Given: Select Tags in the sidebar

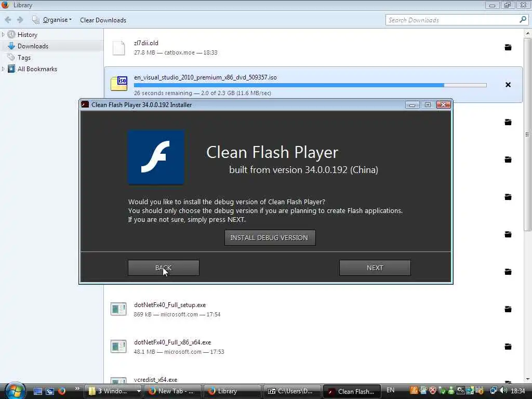Looking at the screenshot, I should [24, 58].
